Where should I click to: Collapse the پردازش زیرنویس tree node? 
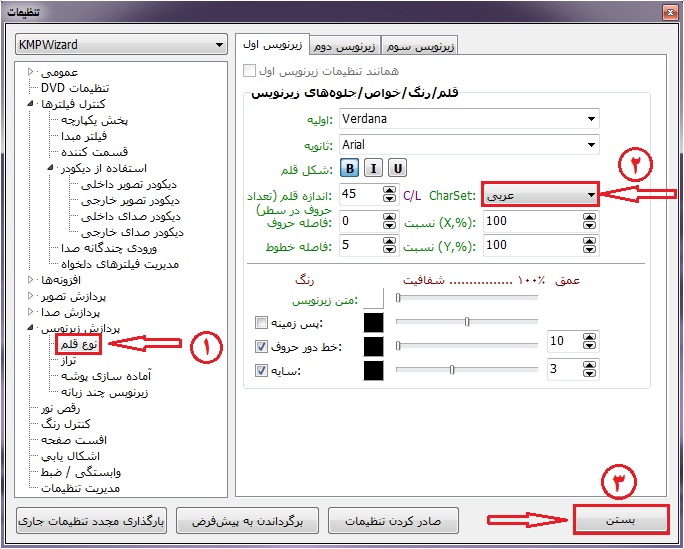[31, 327]
